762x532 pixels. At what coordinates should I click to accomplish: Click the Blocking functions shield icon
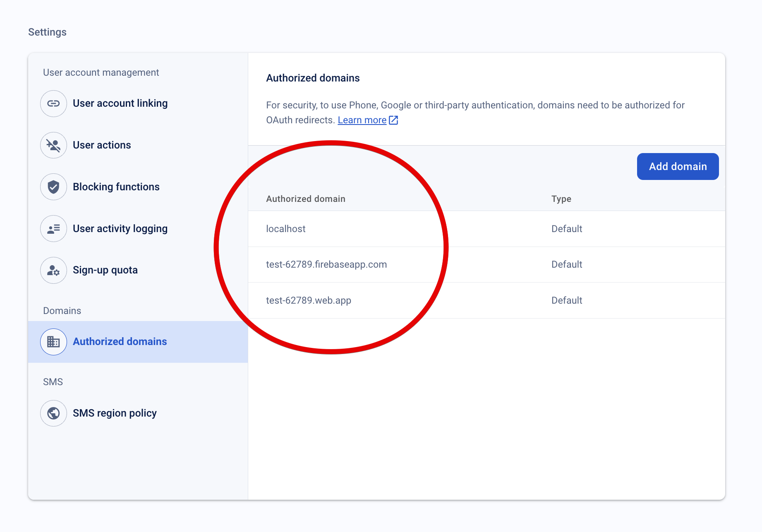tap(53, 187)
